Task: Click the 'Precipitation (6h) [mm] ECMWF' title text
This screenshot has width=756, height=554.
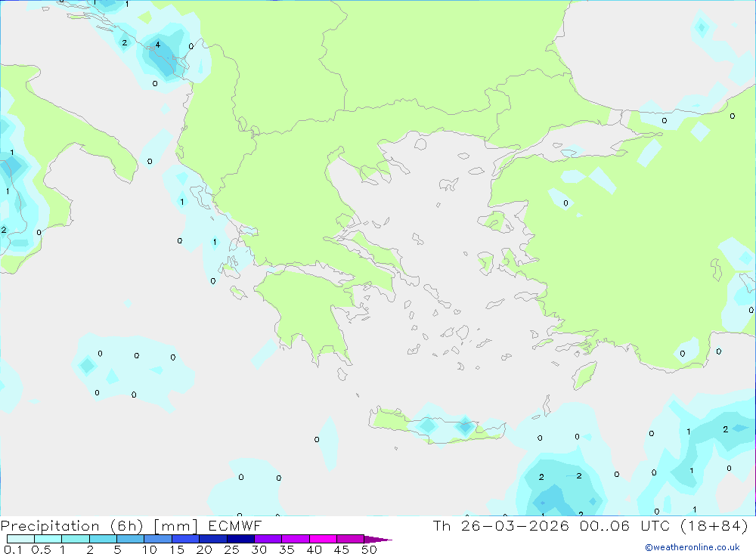Action: (x=131, y=525)
